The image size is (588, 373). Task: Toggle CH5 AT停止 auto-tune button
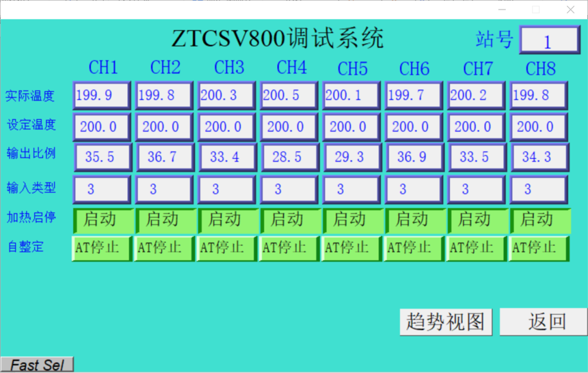click(351, 248)
